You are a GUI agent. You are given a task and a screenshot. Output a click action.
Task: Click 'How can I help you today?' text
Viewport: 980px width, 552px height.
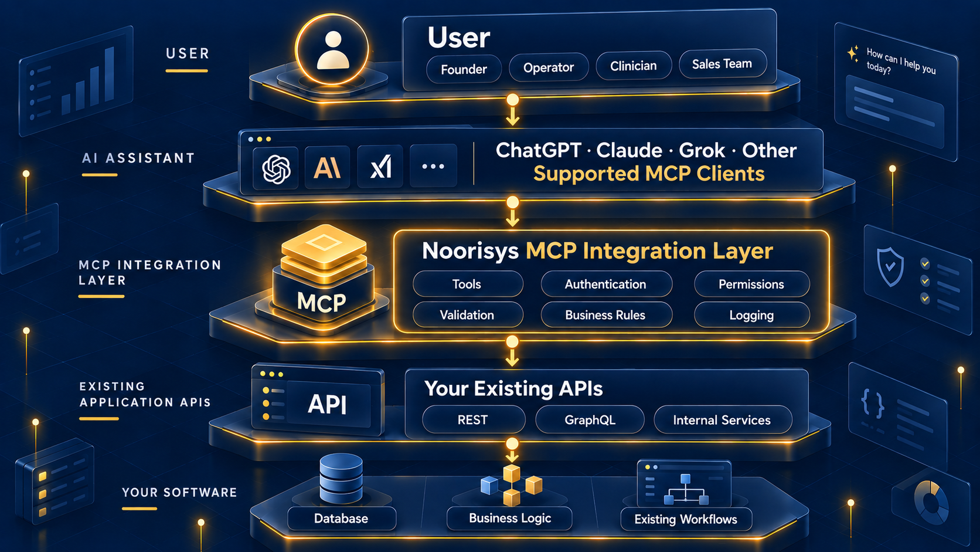click(x=900, y=62)
